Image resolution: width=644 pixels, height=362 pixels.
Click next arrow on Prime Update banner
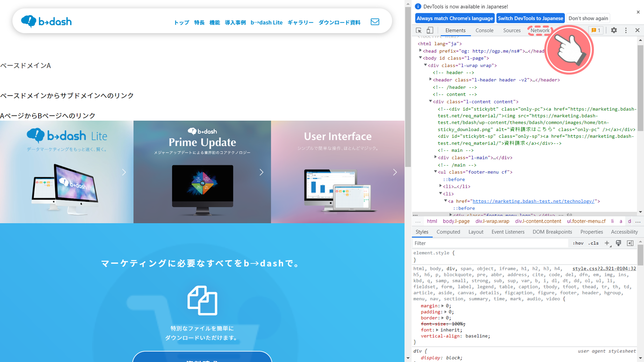click(x=261, y=172)
